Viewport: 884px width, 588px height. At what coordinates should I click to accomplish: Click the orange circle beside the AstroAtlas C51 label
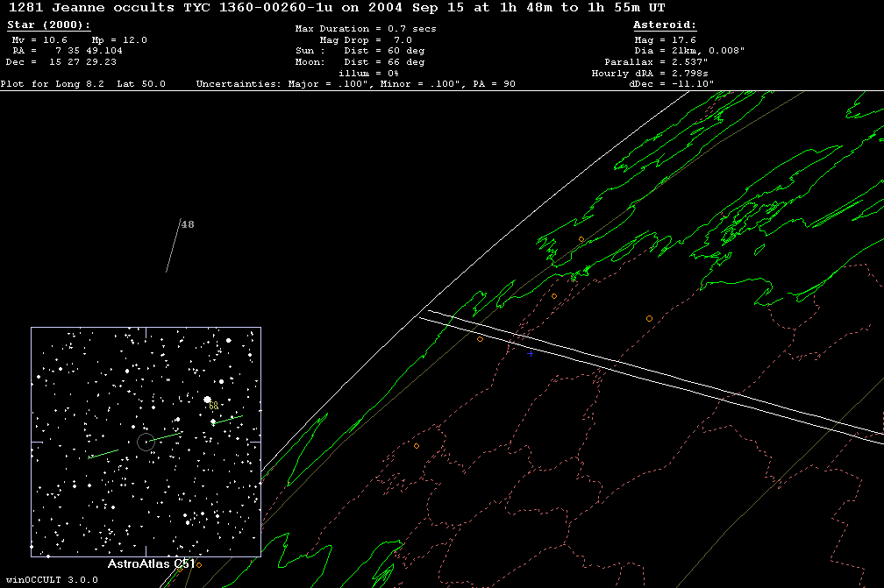198,564
